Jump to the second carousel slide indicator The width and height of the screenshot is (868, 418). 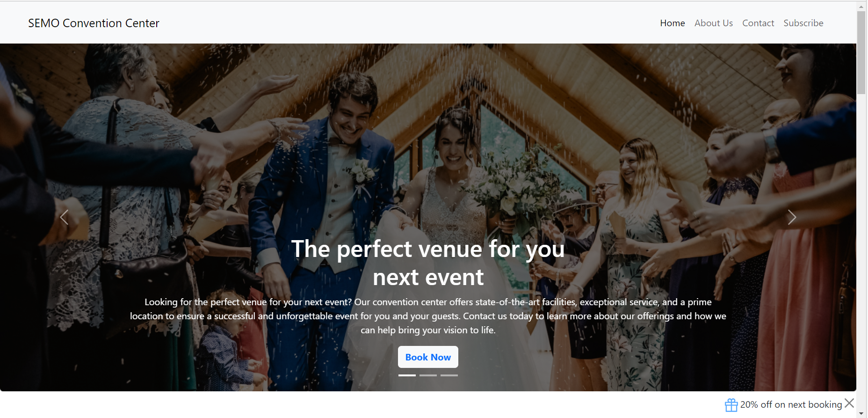(x=428, y=375)
